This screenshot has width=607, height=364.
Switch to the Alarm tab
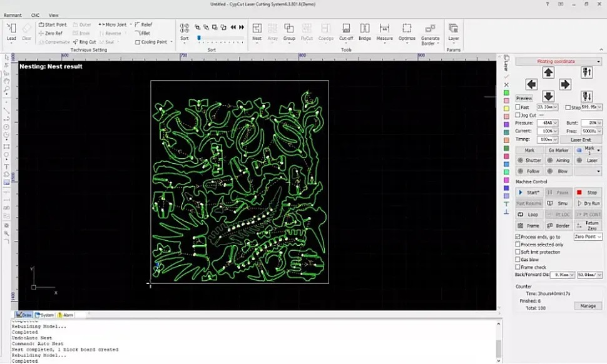pos(65,315)
